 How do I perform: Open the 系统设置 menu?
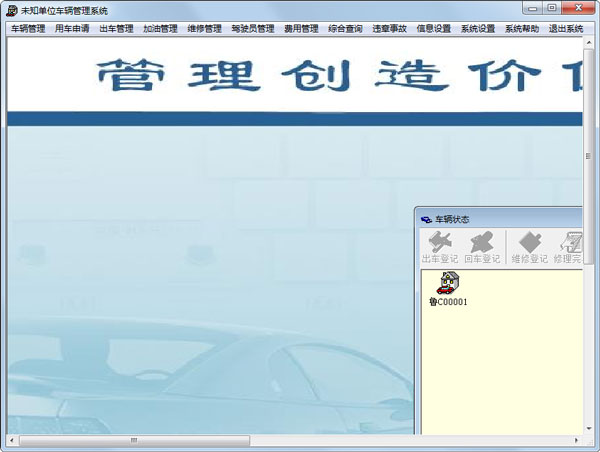pyautogui.click(x=478, y=29)
